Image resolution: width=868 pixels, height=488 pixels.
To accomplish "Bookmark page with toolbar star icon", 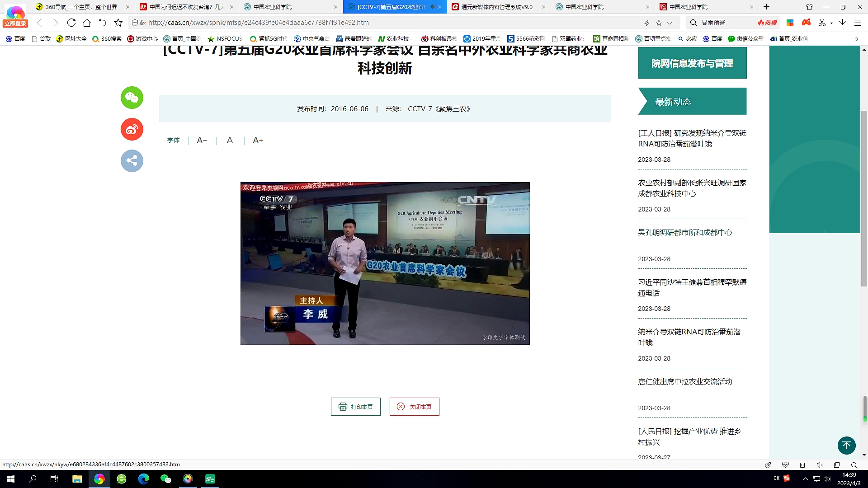I will point(118,23).
